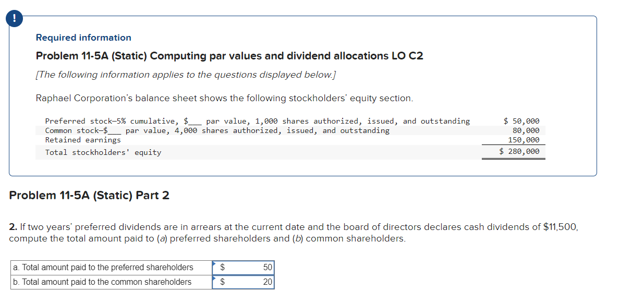Click the blue exclamation alert icon
The width and height of the screenshot is (644, 302).
(14, 18)
